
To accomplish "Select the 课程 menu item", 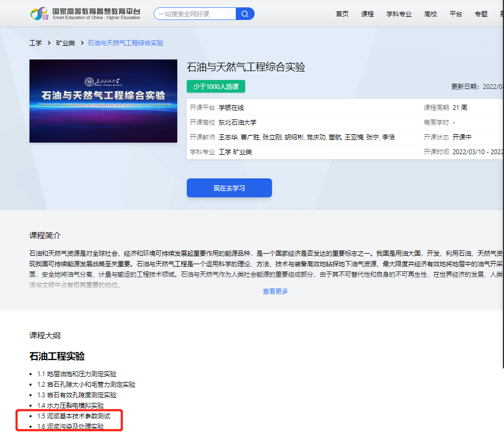I will pyautogui.click(x=367, y=14).
